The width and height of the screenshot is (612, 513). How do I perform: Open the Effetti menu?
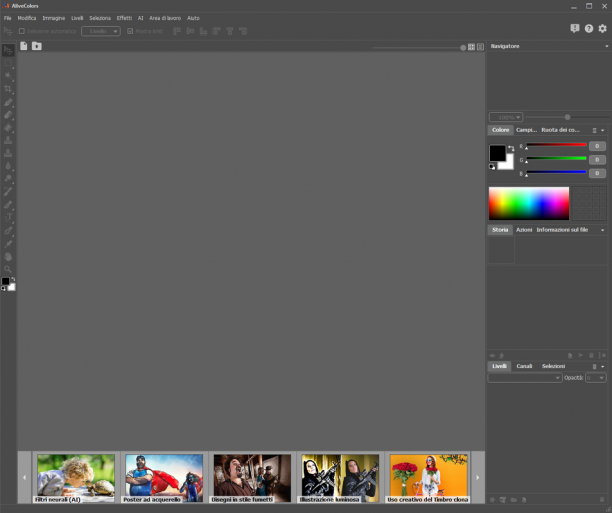point(124,18)
